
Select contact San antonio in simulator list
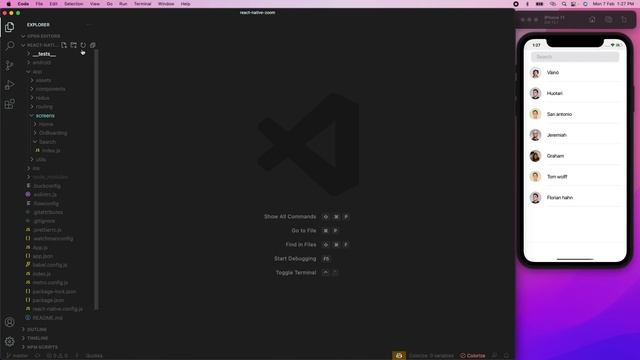click(575, 114)
